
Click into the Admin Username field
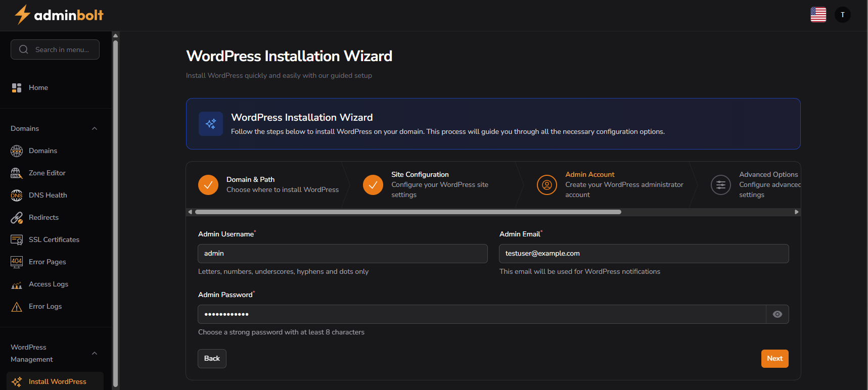tap(343, 254)
